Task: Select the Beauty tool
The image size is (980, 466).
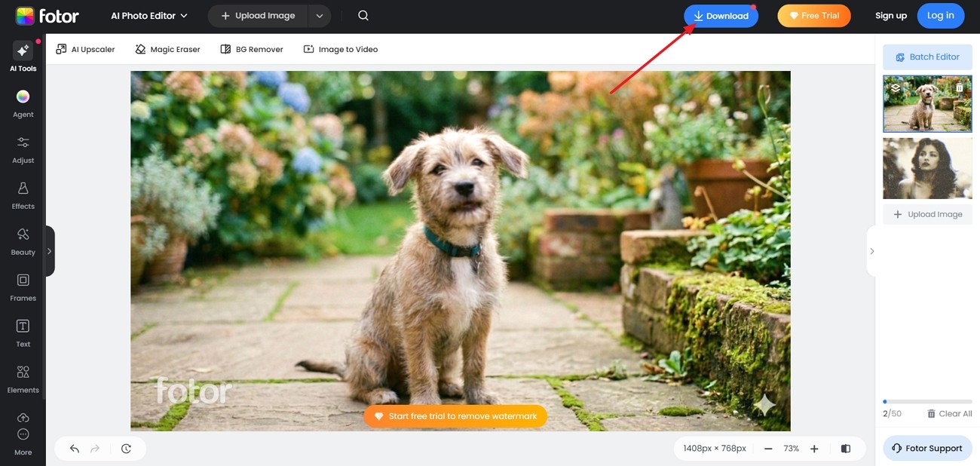Action: coord(23,241)
